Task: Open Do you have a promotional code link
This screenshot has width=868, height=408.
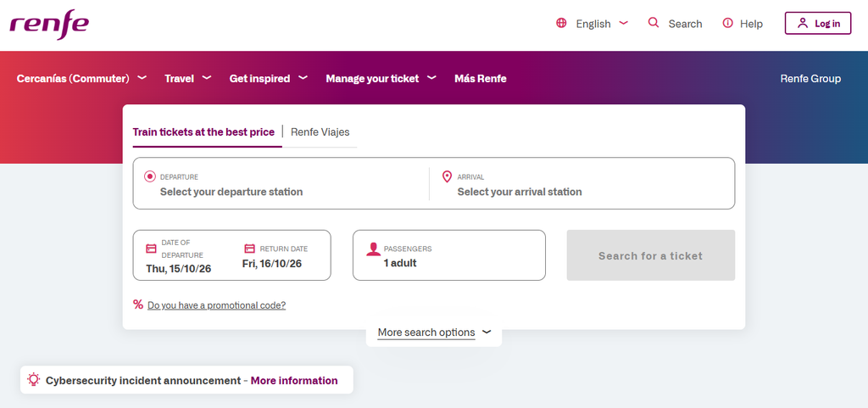Action: (x=216, y=305)
